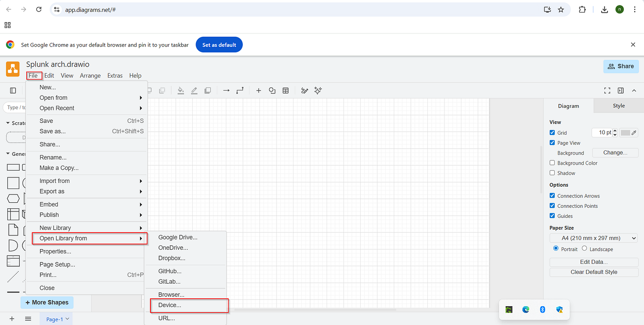Click the grid size 10 pt field
The width and height of the screenshot is (644, 325).
602,132
